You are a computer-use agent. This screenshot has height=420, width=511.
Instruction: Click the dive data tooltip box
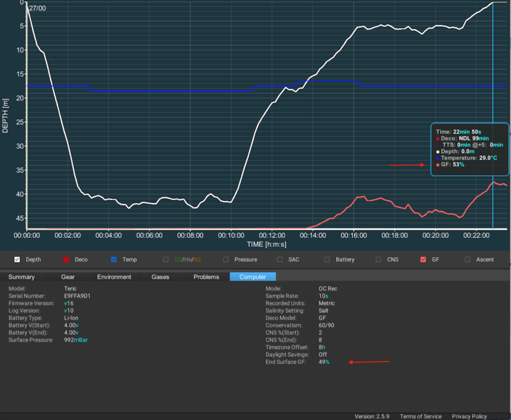pyautogui.click(x=469, y=149)
